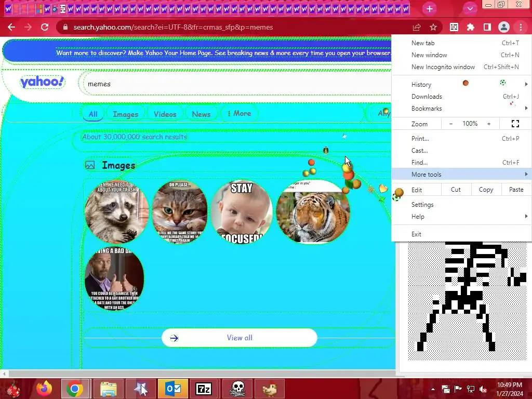
Task: Reload the page with the refresh icon
Action: pos(45,27)
